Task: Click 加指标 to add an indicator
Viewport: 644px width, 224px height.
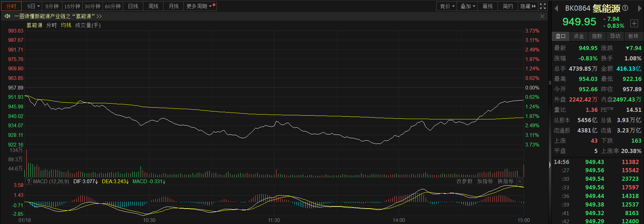Action: point(485,181)
